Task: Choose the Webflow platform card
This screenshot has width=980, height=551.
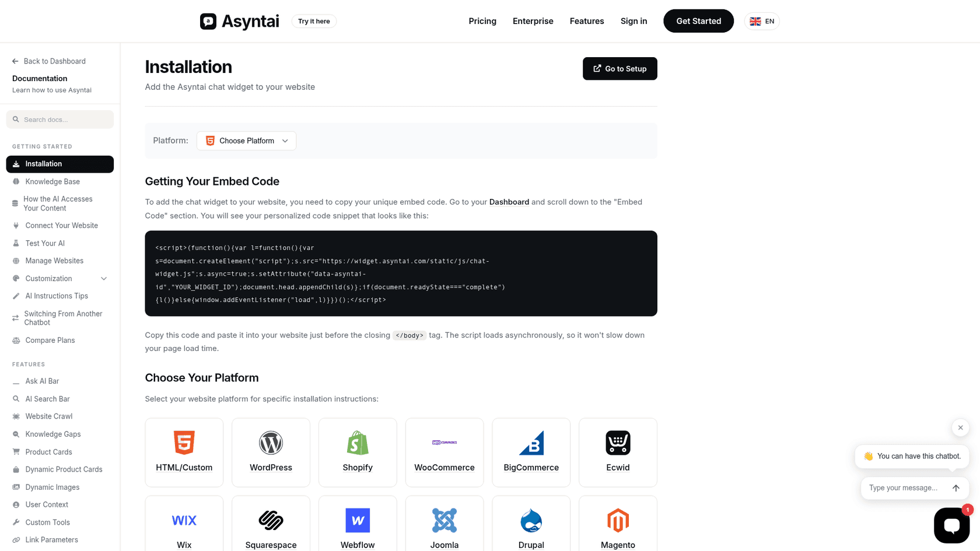Action: click(358, 524)
